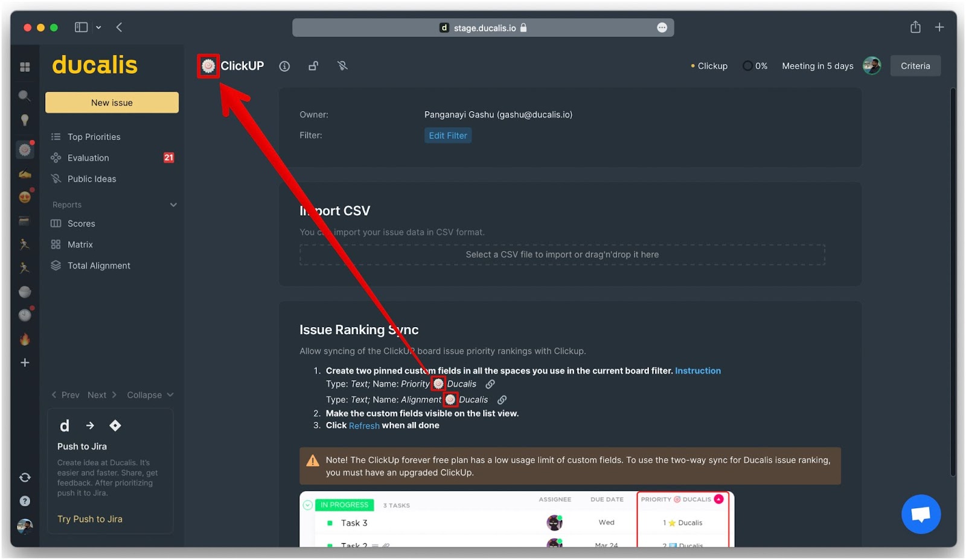The height and width of the screenshot is (560, 966).
Task: Click the board info icon beside ClickUP
Action: pyautogui.click(x=284, y=66)
